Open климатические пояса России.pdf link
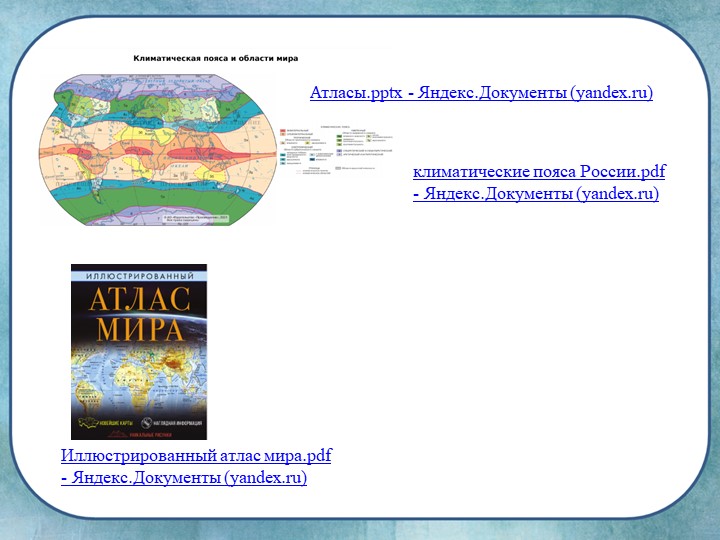The image size is (720, 540). tap(539, 182)
